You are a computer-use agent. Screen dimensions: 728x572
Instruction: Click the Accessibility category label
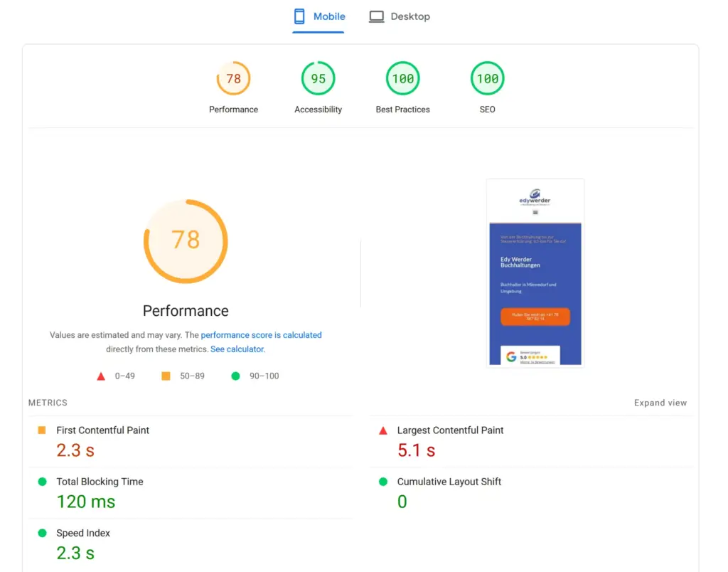click(x=318, y=110)
